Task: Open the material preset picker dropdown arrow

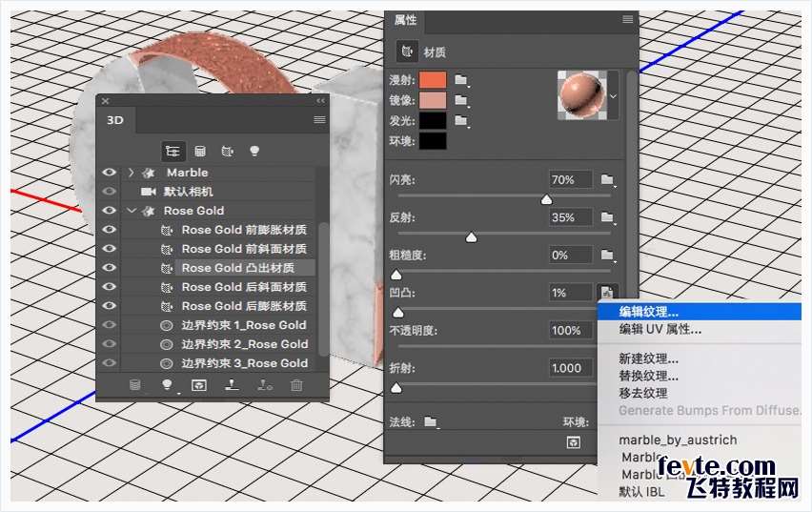Action: 613,96
